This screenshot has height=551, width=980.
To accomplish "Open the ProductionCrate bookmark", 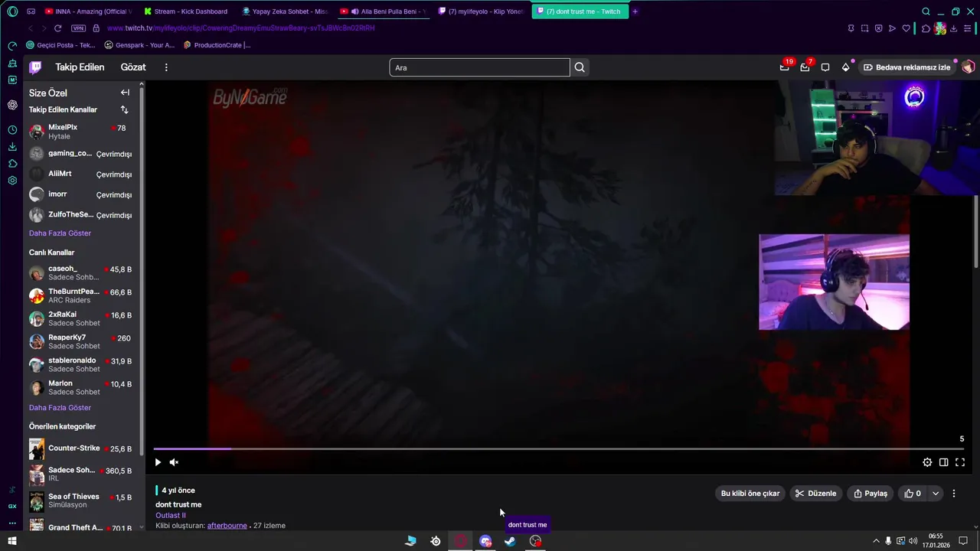I will (x=217, y=45).
